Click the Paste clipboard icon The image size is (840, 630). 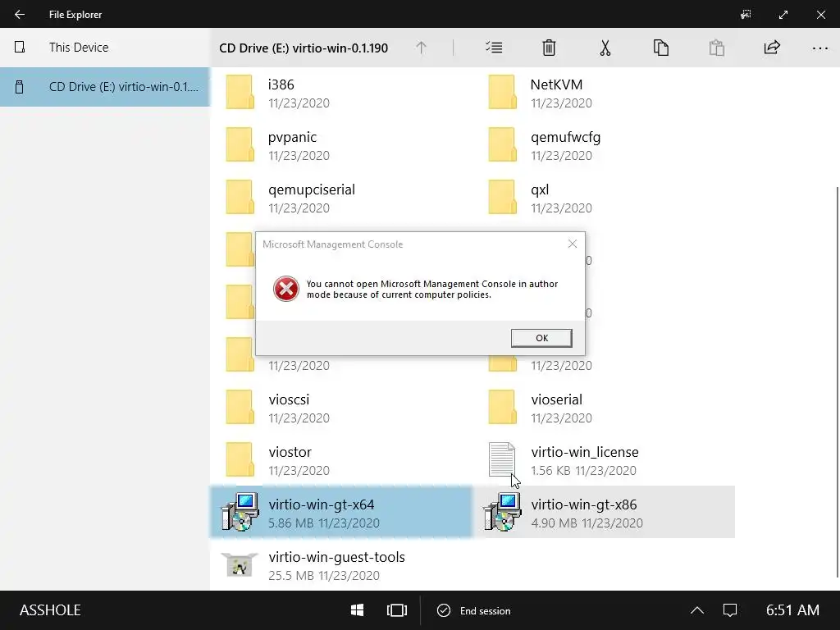click(x=717, y=48)
